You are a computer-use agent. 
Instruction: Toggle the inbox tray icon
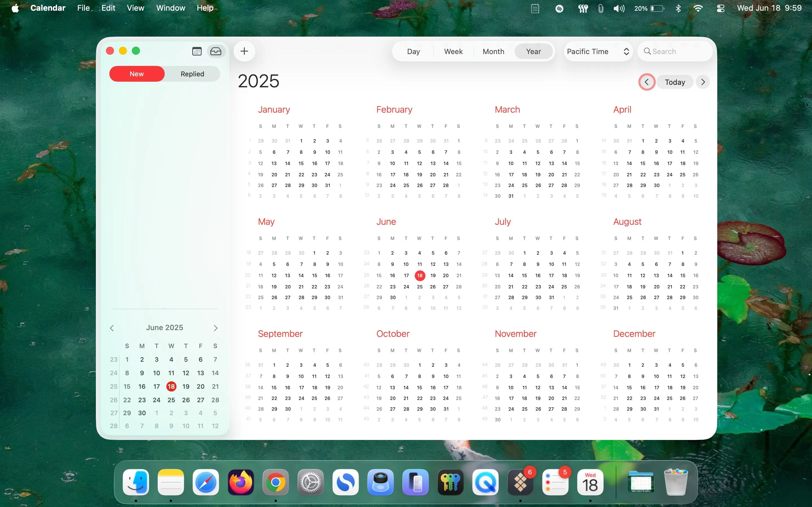[x=216, y=51]
